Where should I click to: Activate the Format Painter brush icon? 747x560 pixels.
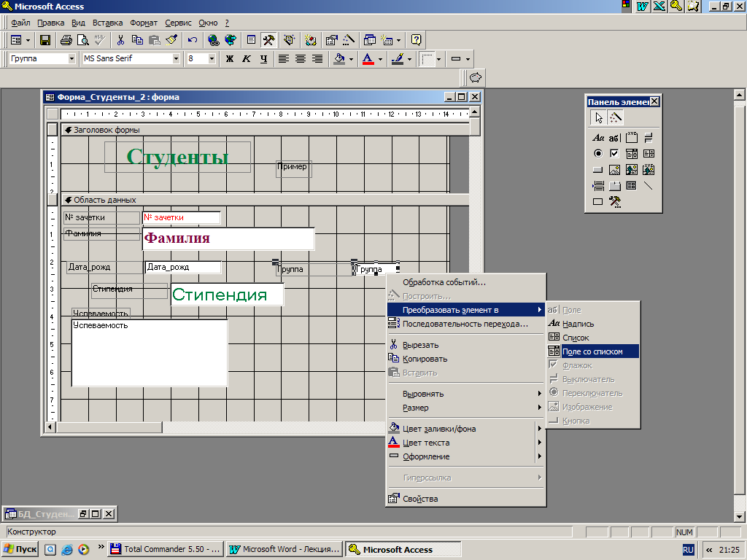pos(171,40)
